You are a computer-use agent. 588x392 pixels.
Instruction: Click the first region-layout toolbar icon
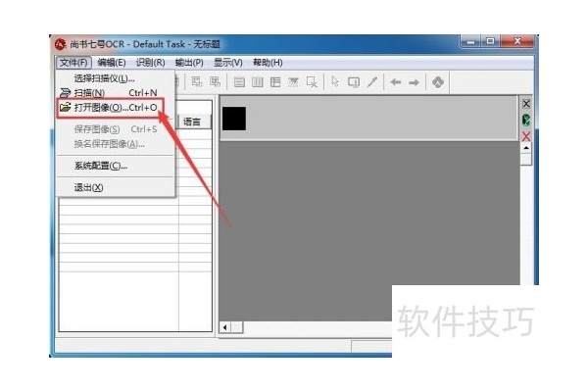tap(197, 81)
